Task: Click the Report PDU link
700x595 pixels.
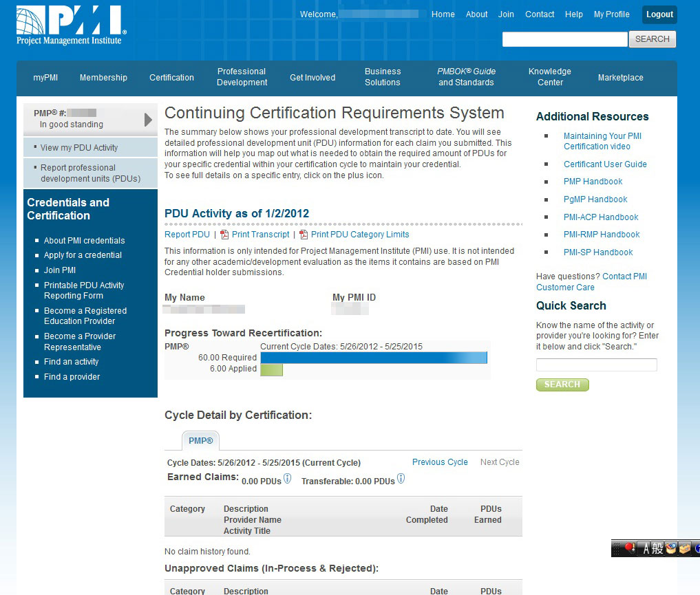Action: tap(187, 235)
